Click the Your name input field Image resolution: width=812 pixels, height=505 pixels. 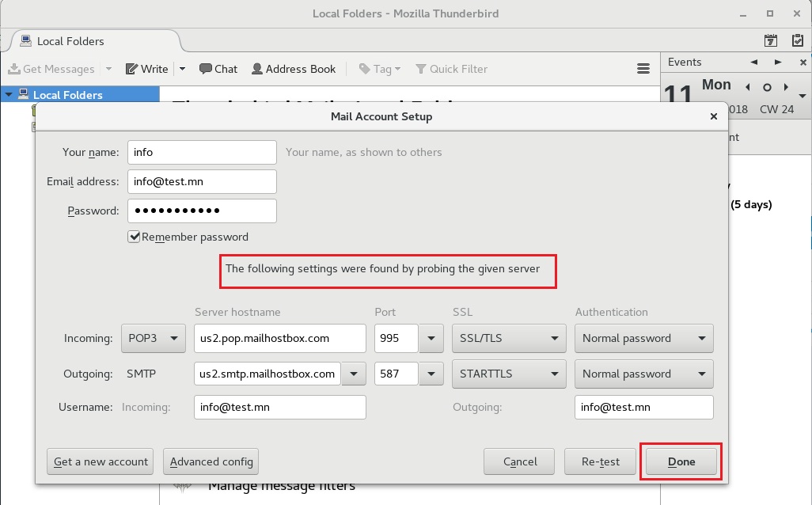[202, 152]
